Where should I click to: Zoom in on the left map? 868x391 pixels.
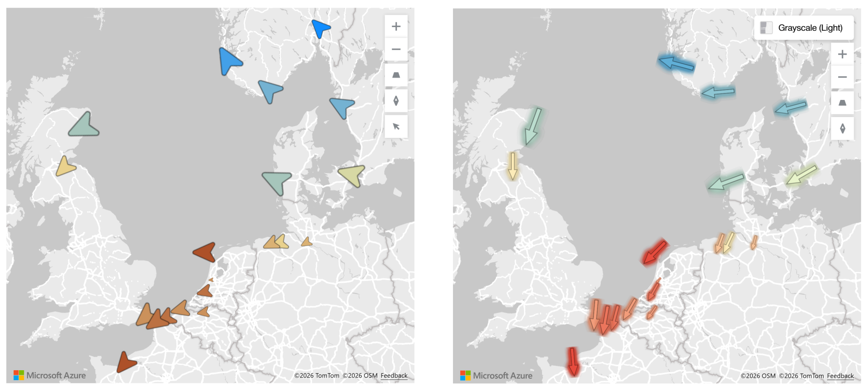pyautogui.click(x=396, y=27)
